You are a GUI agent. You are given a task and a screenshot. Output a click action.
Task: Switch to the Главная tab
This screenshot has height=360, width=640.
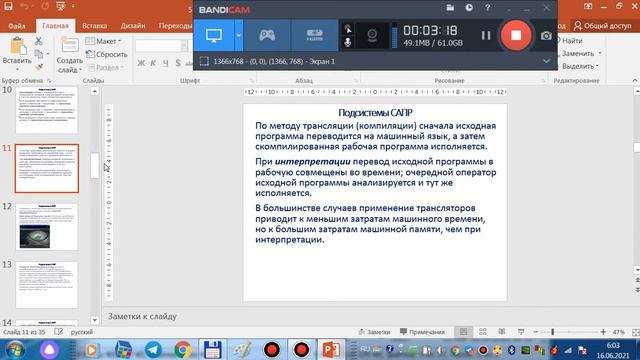pos(55,26)
